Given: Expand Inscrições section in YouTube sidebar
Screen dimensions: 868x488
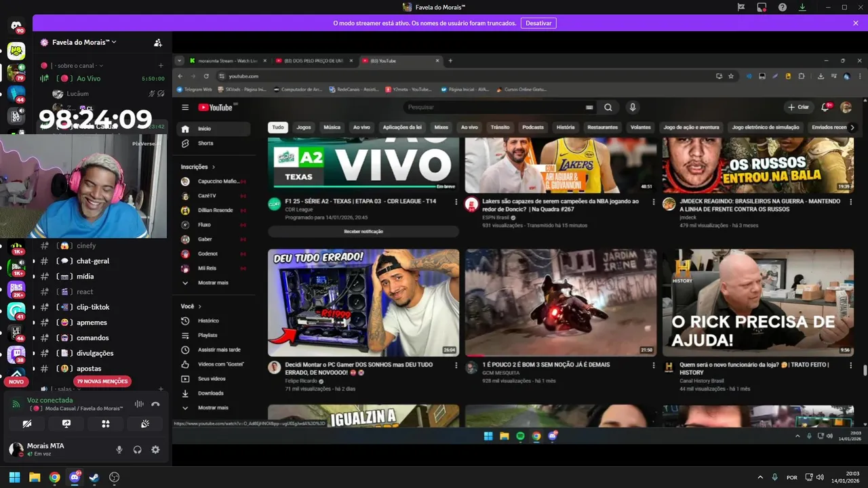Looking at the screenshot, I should (197, 167).
